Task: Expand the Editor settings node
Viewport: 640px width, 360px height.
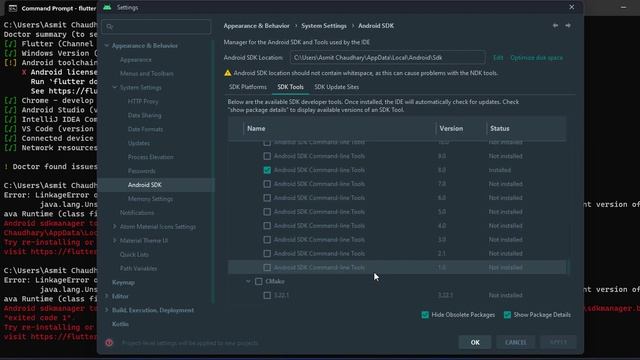Action: pos(107,296)
